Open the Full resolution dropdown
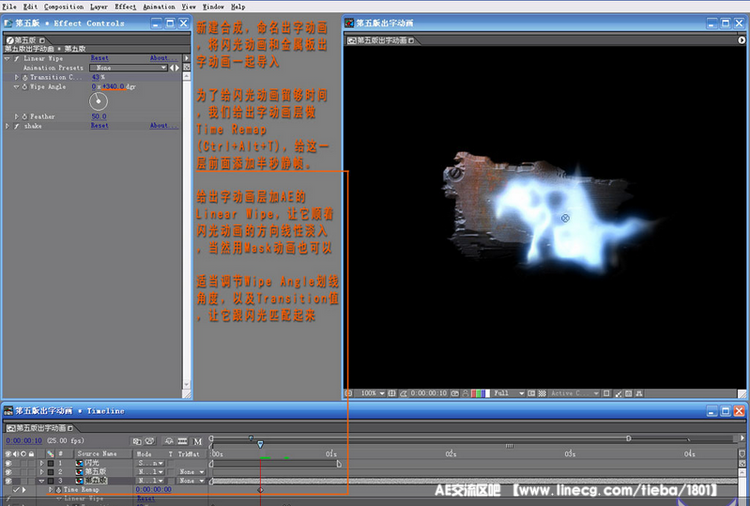This screenshot has width=750, height=506. [x=509, y=393]
